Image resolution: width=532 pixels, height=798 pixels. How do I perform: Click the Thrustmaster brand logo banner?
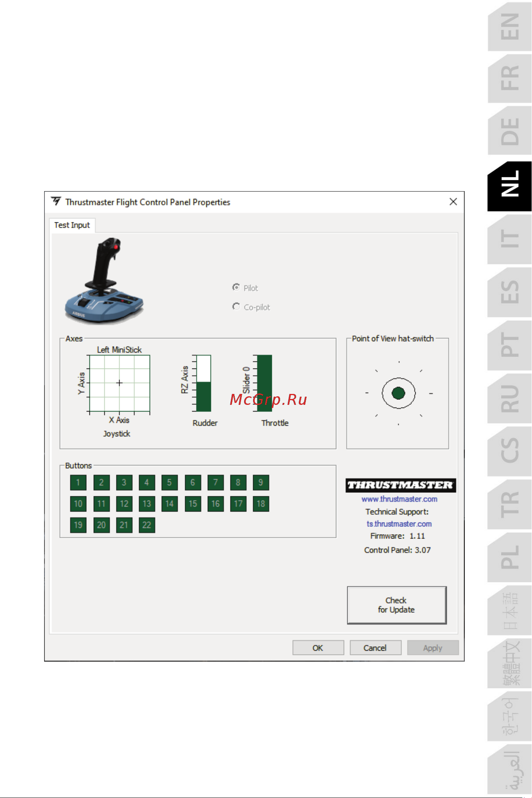click(401, 485)
